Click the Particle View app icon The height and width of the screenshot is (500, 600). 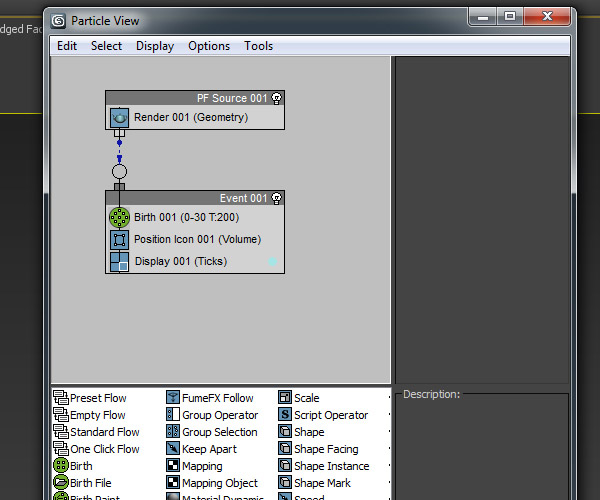[x=58, y=21]
